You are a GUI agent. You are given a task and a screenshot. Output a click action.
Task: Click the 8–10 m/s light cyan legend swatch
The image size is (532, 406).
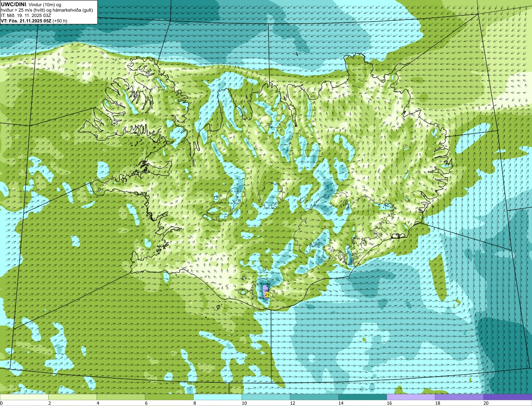pyautogui.click(x=218, y=397)
